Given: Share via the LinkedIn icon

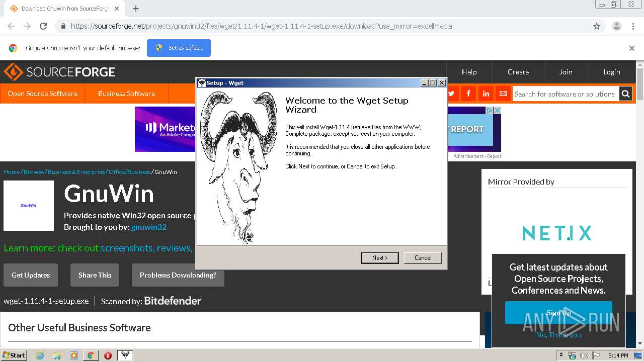Looking at the screenshot, I should pos(486,94).
